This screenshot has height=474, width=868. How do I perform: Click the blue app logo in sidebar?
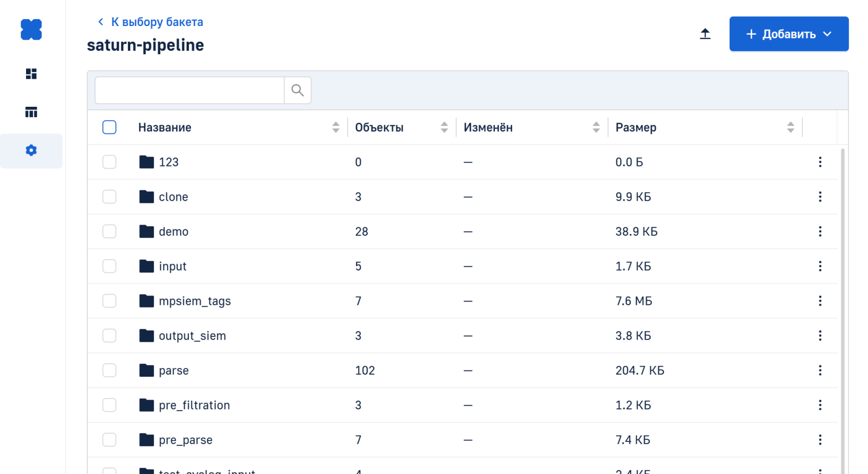tap(31, 30)
